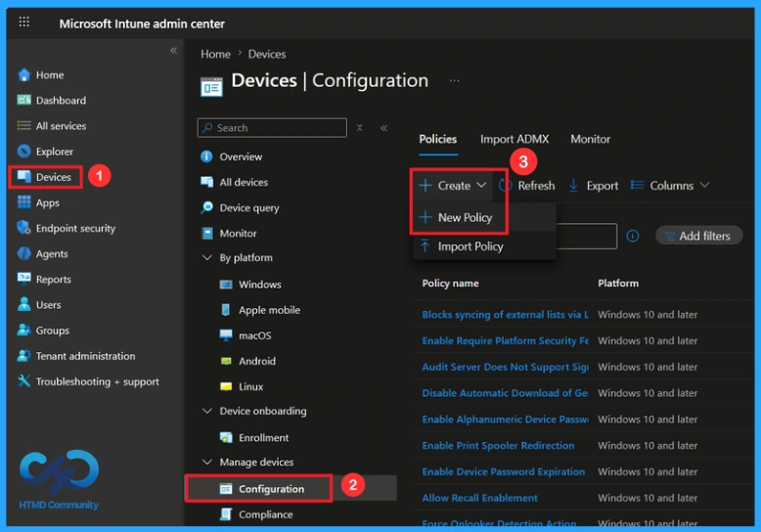
Task: Open Allow Recall Enablement policy
Action: pos(479,498)
